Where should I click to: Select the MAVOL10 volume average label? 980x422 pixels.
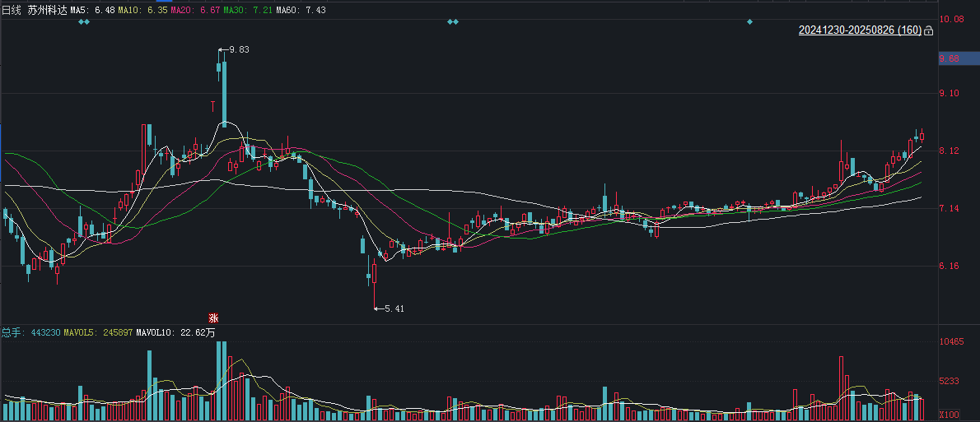pyautogui.click(x=175, y=332)
